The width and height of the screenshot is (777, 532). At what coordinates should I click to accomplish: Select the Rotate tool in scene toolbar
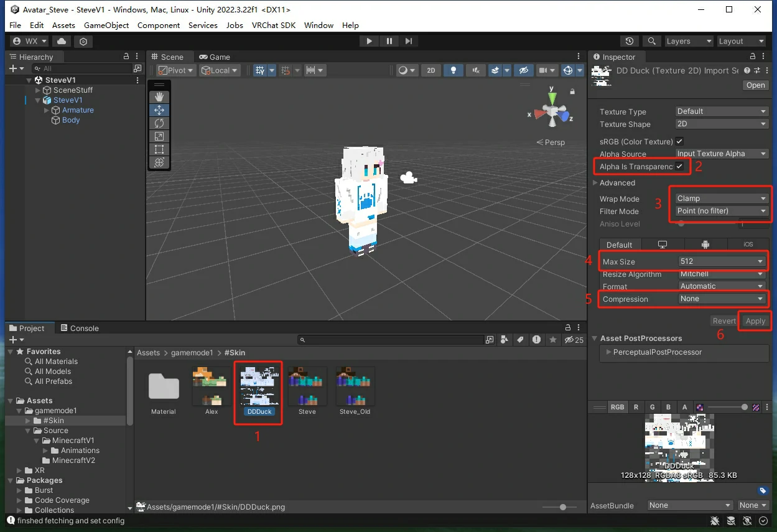tap(159, 123)
